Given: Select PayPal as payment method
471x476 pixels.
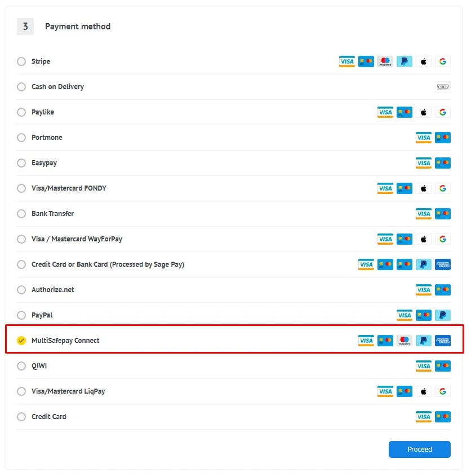Looking at the screenshot, I should pyautogui.click(x=21, y=315).
